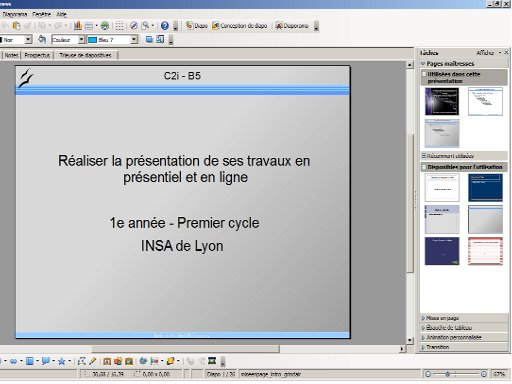Click the icon right of the shadow icon
Image resolution: width=512 pixels, height=384 pixels.
(160, 39)
